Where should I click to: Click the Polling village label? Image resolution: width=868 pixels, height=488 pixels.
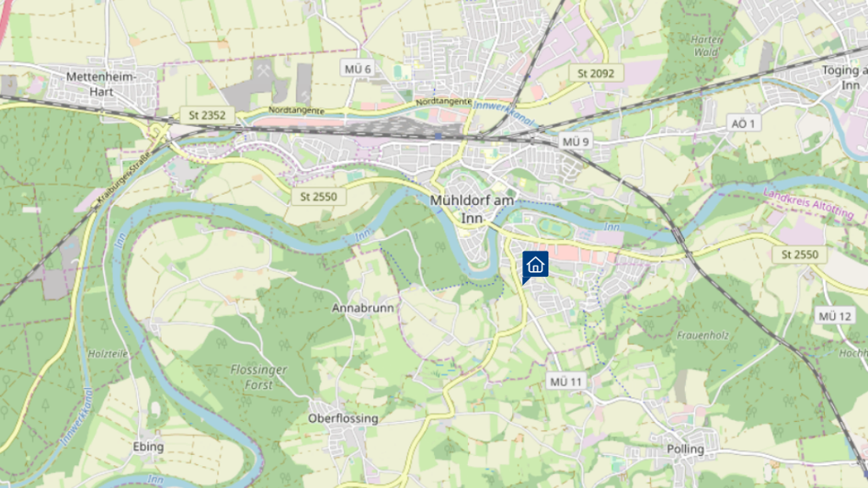coord(685,449)
